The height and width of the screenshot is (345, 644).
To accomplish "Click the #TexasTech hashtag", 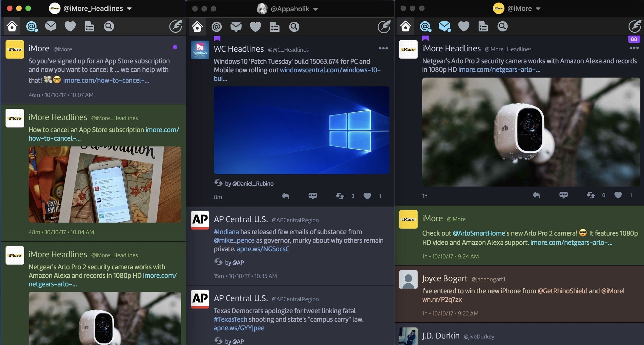I will pos(230,320).
